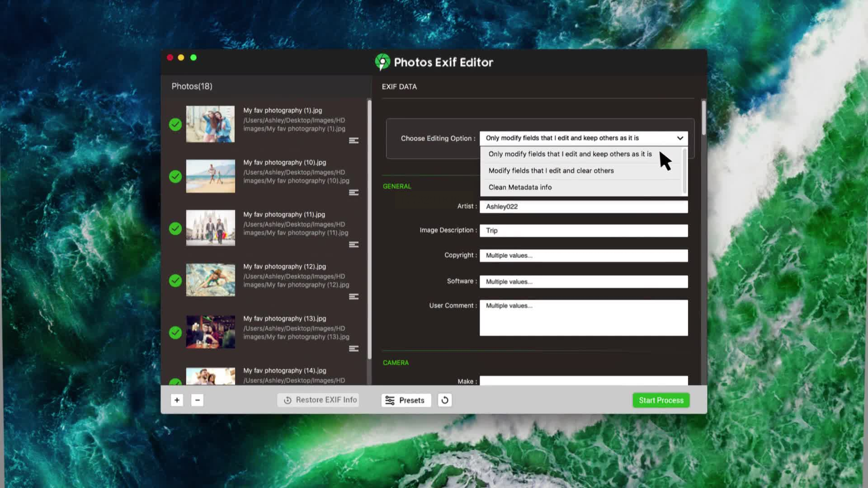Image resolution: width=868 pixels, height=488 pixels.
Task: Open details icon for photography (13).jpg
Action: [x=354, y=348]
